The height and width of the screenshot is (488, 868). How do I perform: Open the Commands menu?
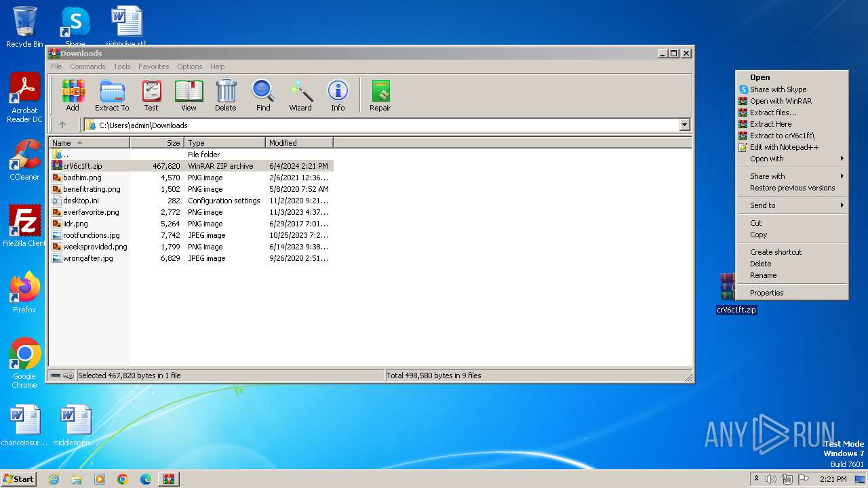point(87,66)
